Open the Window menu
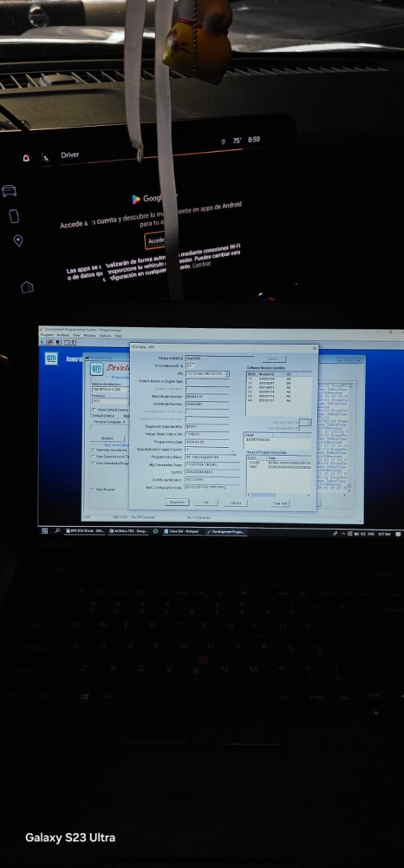Viewport: 404px width, 868px height. (x=89, y=335)
